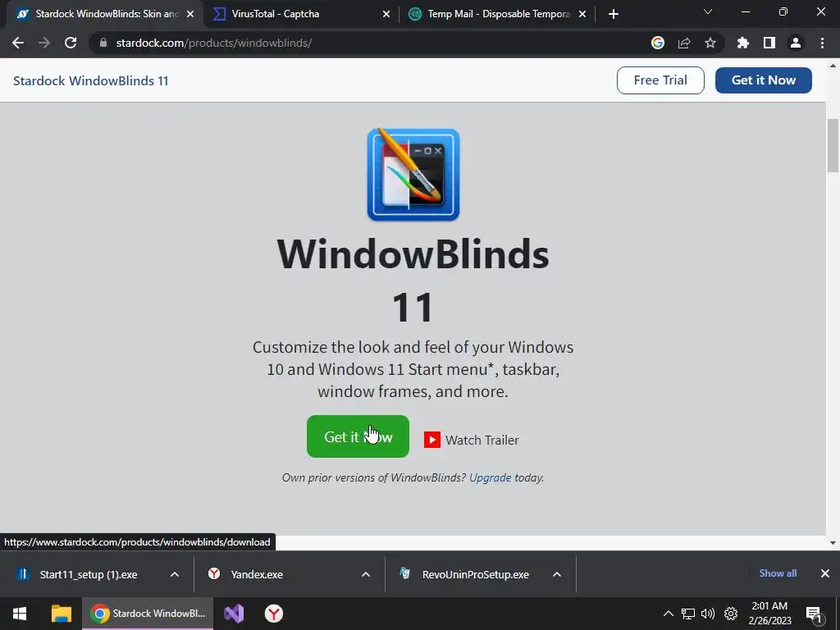This screenshot has width=840, height=630.
Task: Close the Stardock WindowBlinds tab
Action: coord(190,14)
